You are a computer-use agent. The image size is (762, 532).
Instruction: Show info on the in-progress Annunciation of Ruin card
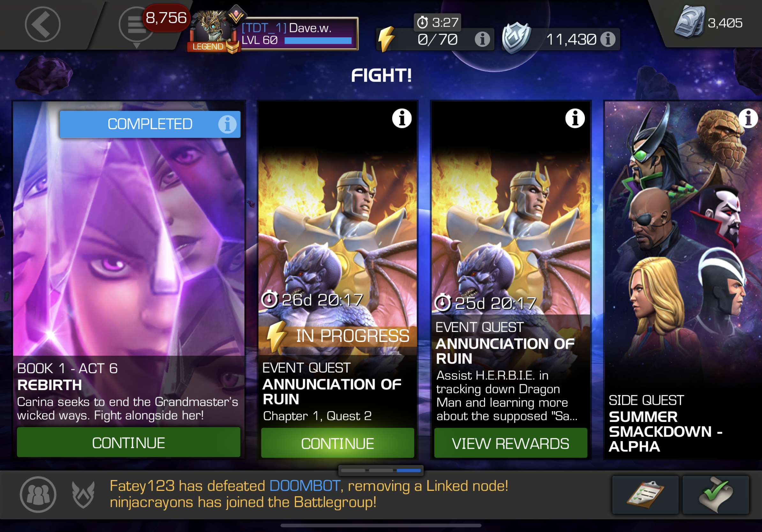point(401,118)
